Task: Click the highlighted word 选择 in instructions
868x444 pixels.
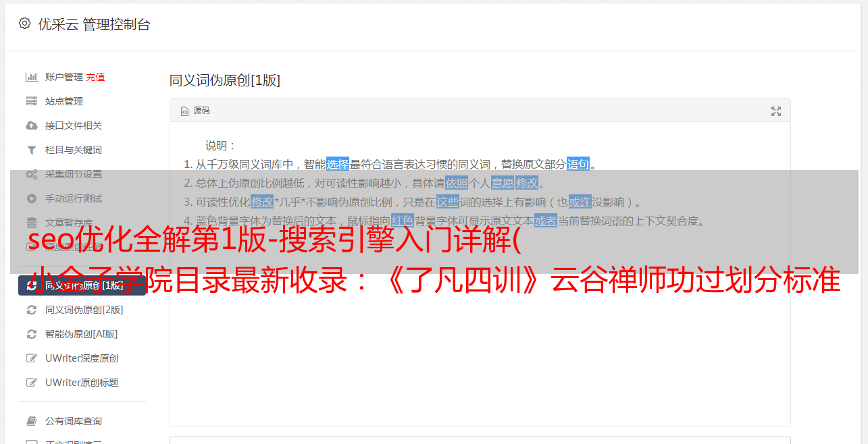Action: [x=338, y=164]
